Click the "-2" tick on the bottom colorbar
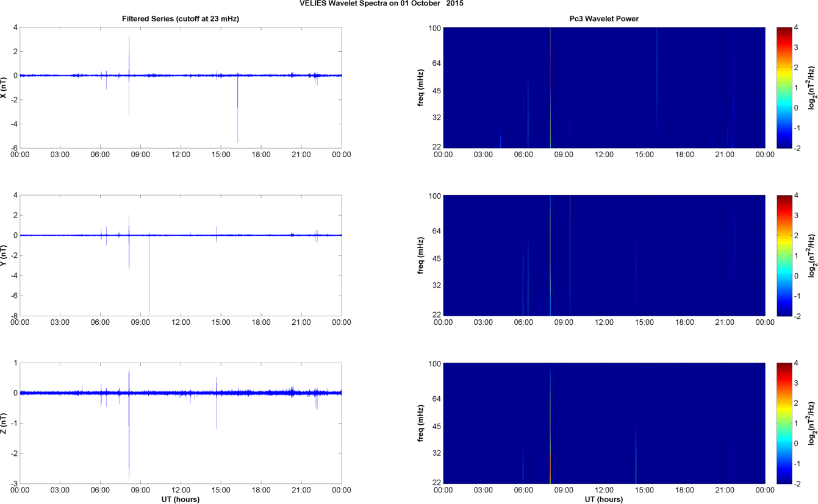Screen dimensions: 818x504 point(798,483)
